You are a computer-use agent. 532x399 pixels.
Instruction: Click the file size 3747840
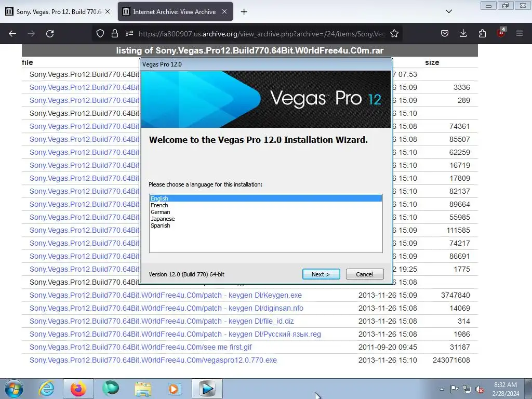[455, 295]
